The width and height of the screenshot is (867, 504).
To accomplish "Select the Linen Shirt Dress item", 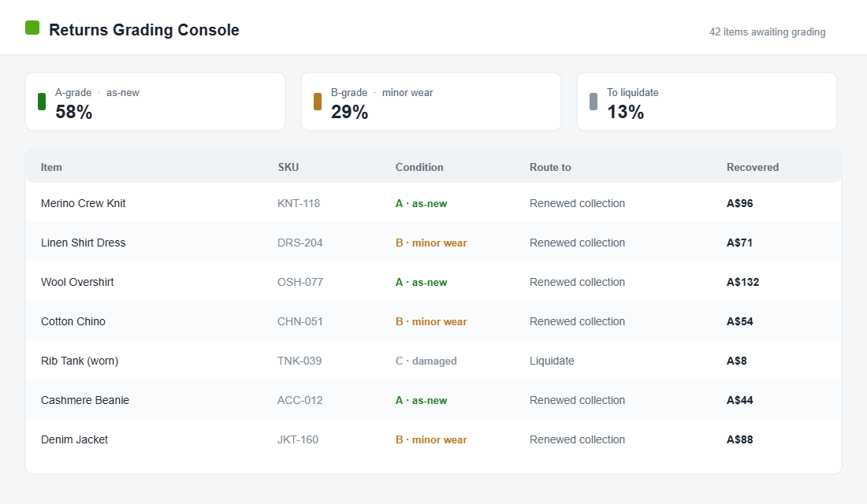I will tap(84, 243).
